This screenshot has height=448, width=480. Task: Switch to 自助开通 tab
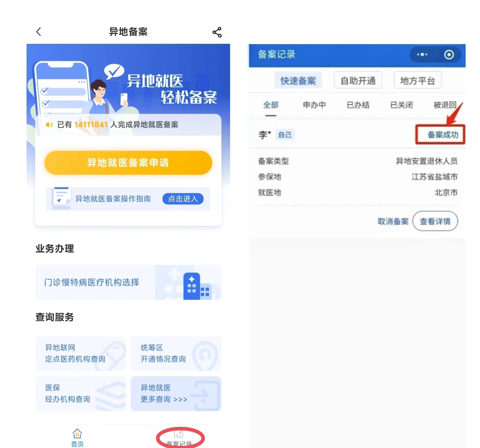358,80
